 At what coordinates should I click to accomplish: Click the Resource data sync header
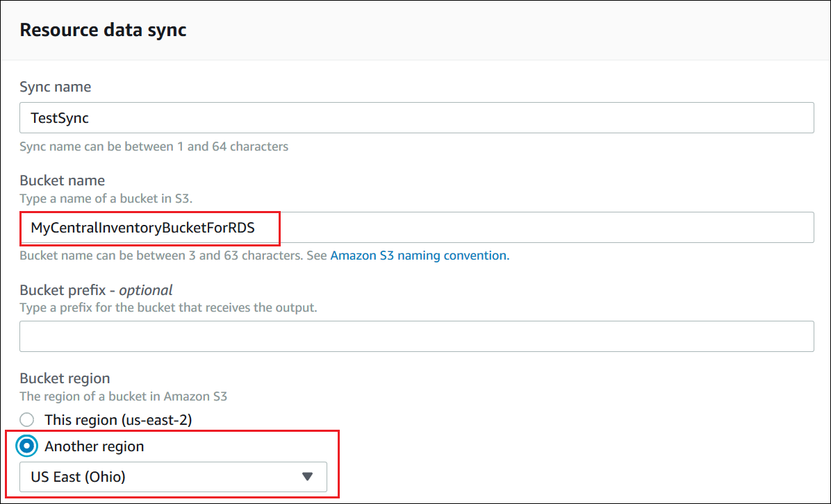103,30
